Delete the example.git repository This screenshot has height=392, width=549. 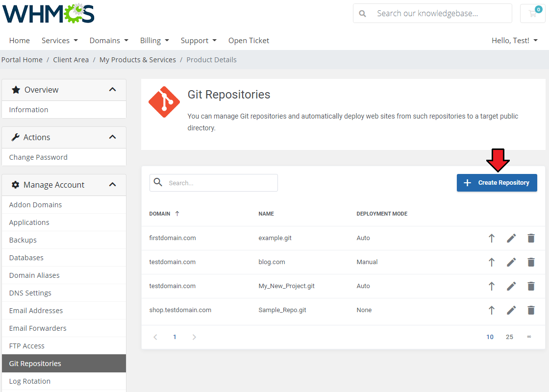tap(531, 238)
